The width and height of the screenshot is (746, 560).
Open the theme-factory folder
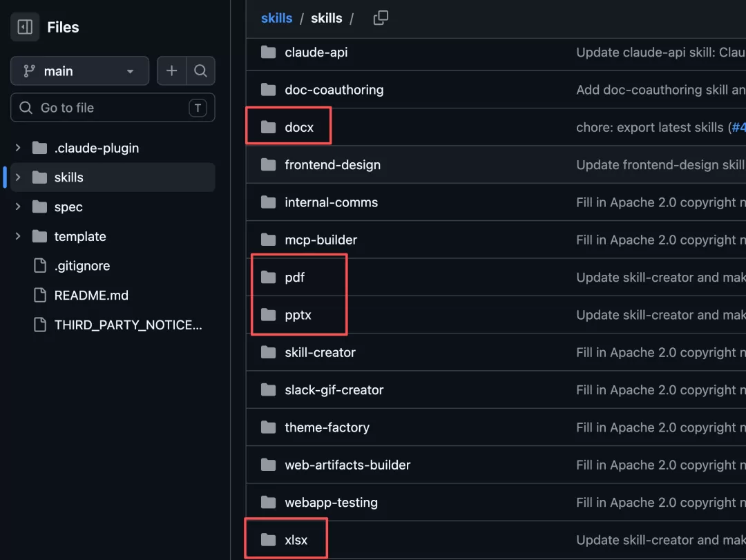click(x=327, y=427)
